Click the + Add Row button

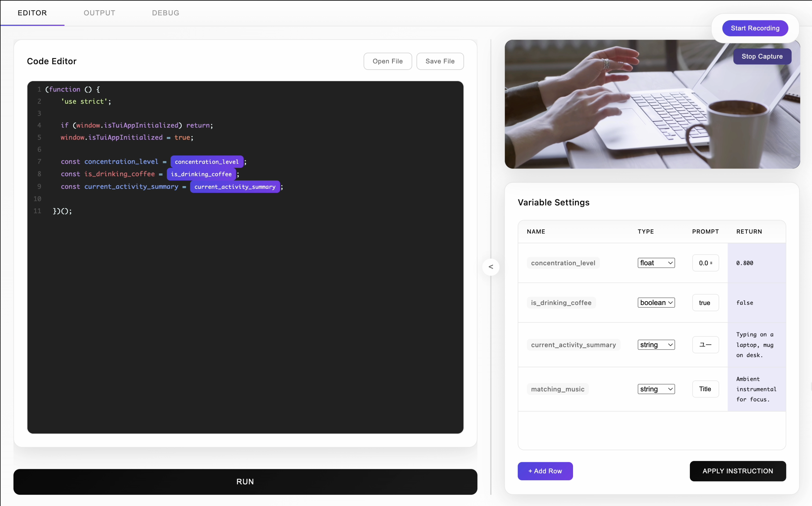[545, 471]
